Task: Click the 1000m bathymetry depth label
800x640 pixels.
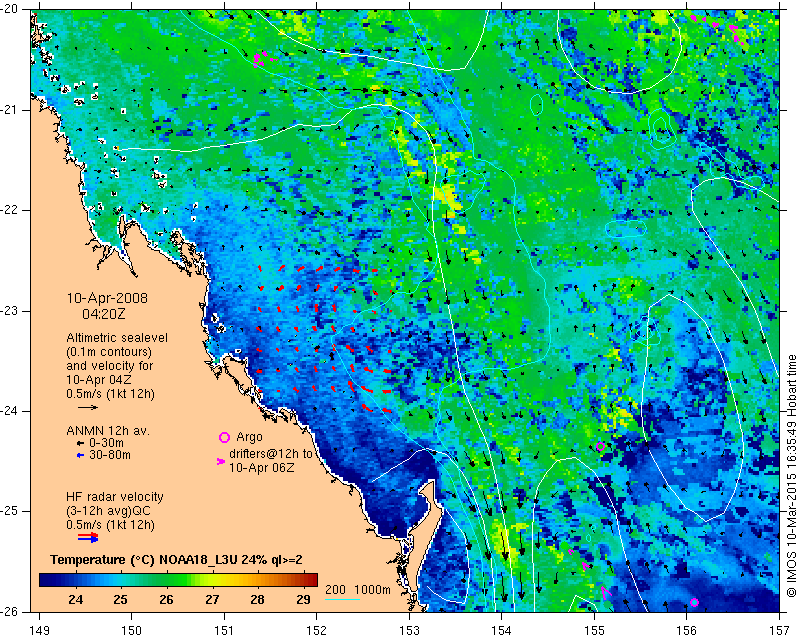Action: tap(372, 589)
